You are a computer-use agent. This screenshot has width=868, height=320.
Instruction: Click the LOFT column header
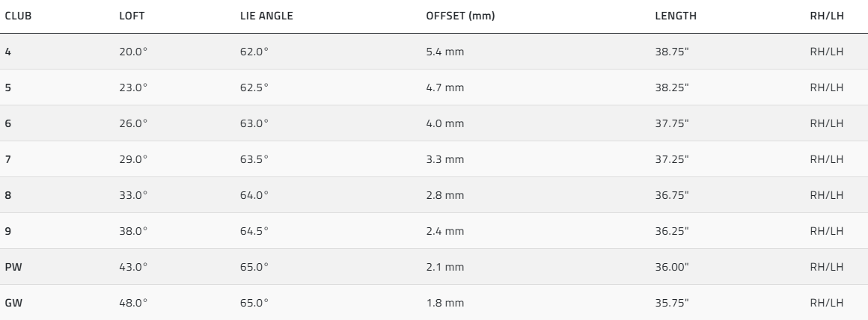tap(130, 16)
